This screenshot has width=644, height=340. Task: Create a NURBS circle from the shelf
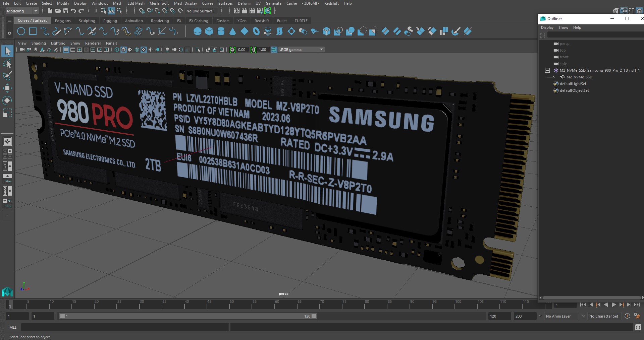pyautogui.click(x=21, y=31)
